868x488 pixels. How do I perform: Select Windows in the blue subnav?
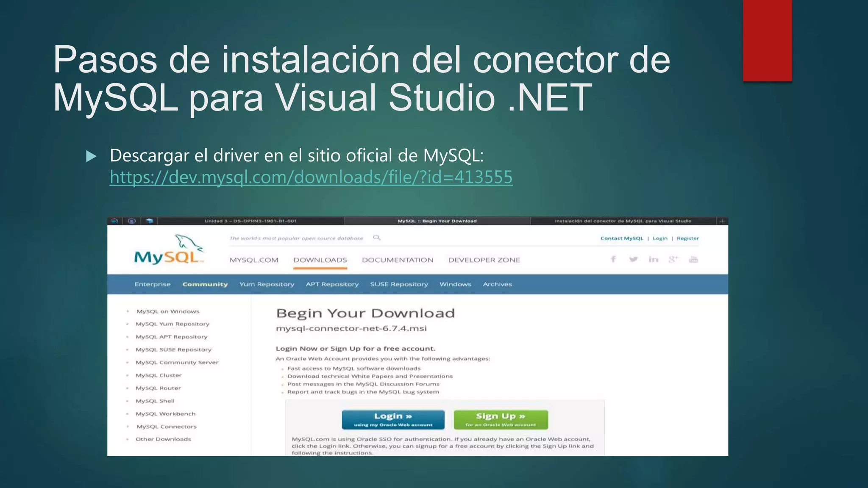click(455, 284)
